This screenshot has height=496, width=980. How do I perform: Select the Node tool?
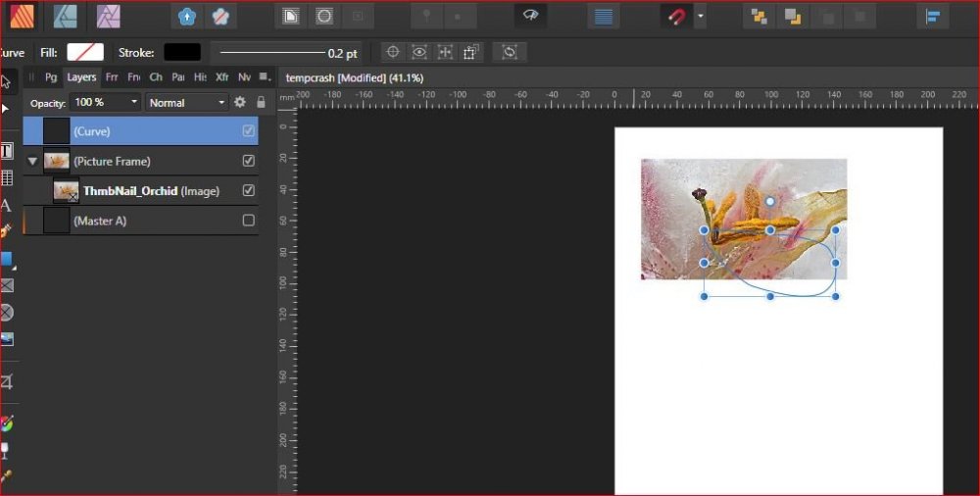click(6, 108)
